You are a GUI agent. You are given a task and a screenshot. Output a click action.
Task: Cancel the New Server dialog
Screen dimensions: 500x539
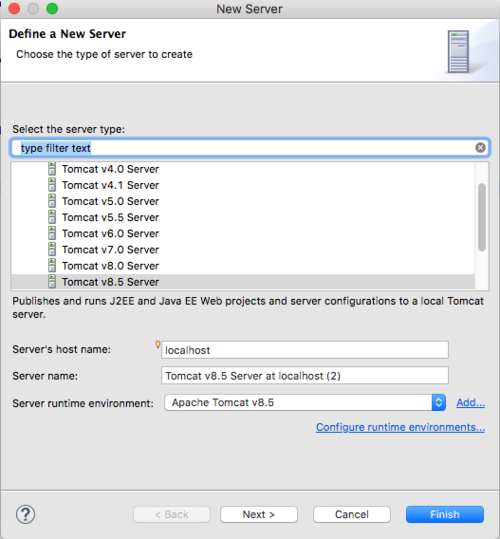[x=352, y=514]
